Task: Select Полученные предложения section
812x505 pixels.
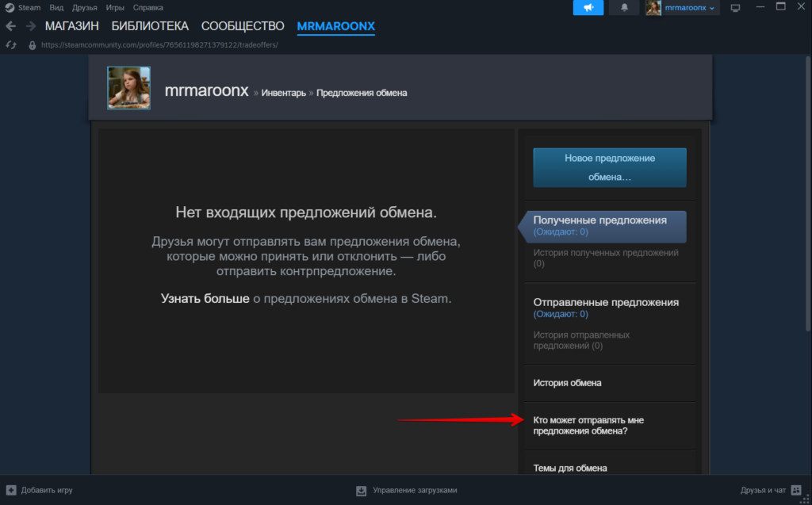Action: click(605, 227)
